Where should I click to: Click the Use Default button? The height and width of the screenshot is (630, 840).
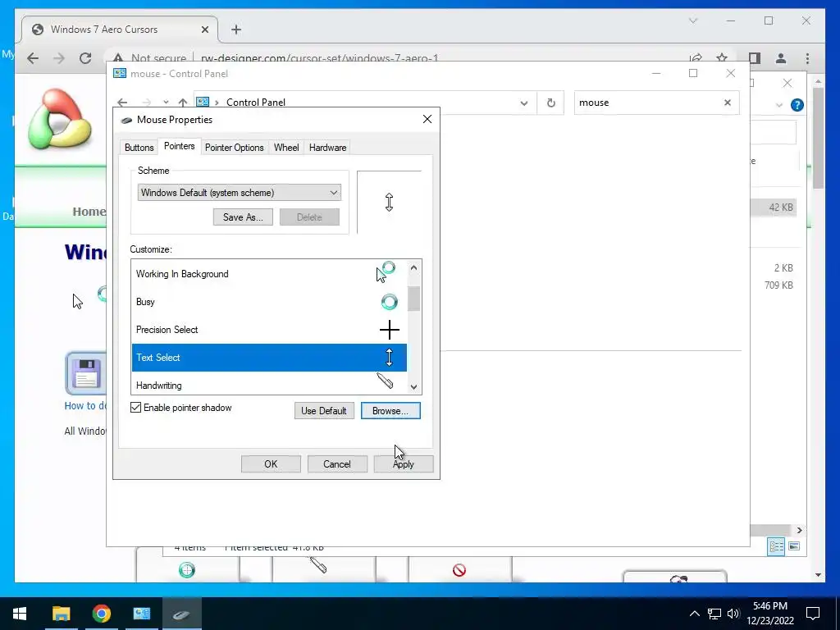click(x=324, y=411)
